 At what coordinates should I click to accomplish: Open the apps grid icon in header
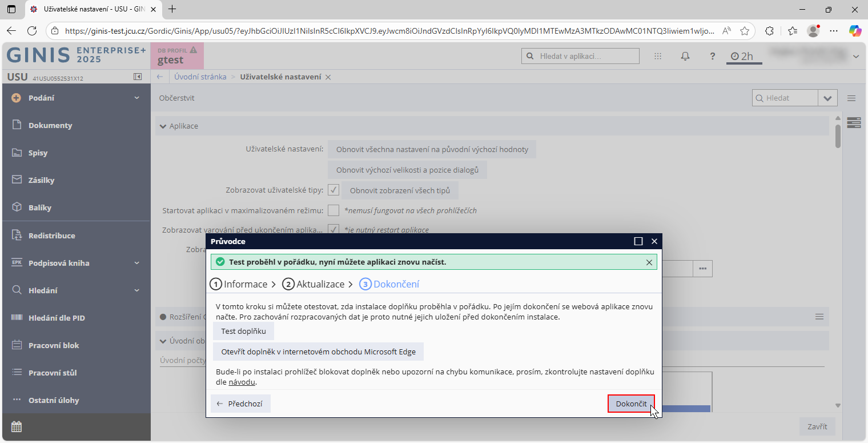(658, 56)
